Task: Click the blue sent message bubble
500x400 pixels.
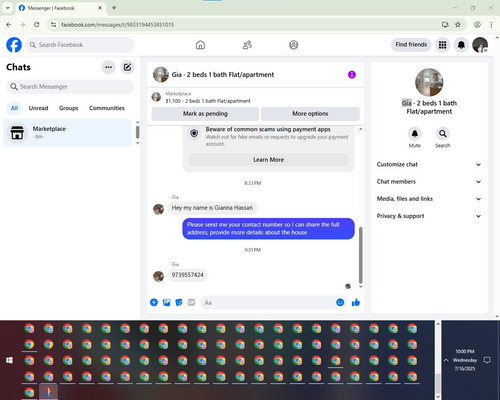Action: (268, 229)
